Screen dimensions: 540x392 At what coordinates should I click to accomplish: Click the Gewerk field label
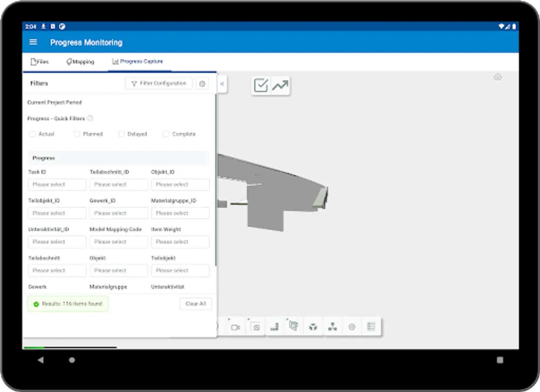point(37,287)
